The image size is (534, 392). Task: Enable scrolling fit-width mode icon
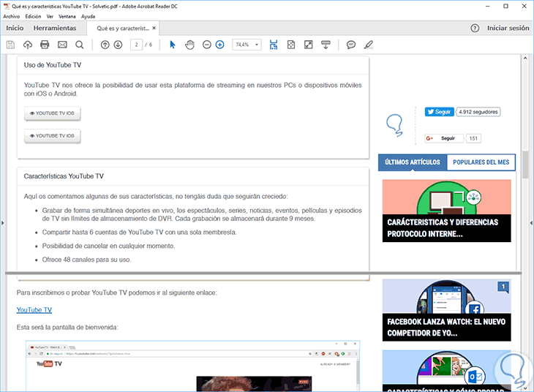274,45
